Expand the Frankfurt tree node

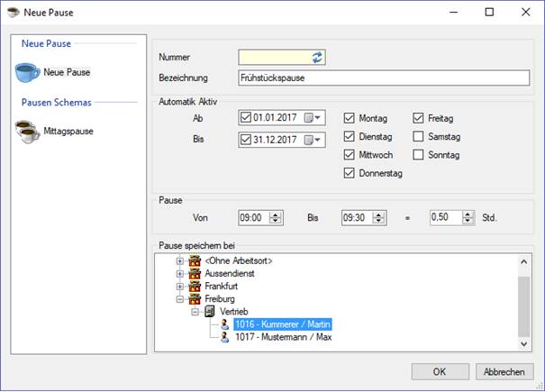pos(179,287)
